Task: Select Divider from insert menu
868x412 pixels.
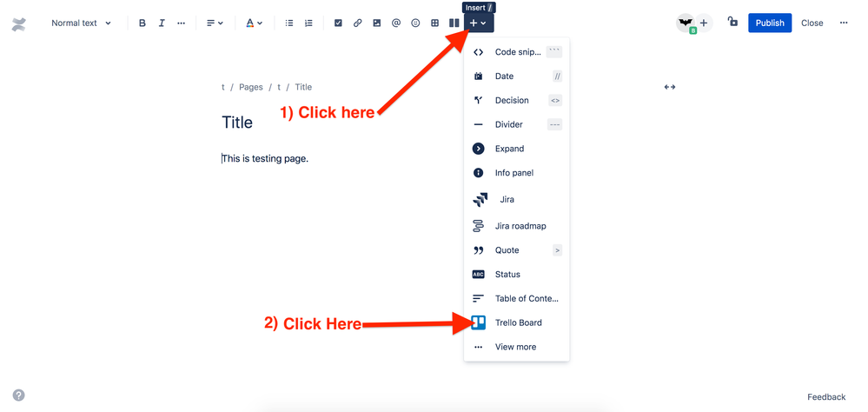Action: [x=516, y=124]
